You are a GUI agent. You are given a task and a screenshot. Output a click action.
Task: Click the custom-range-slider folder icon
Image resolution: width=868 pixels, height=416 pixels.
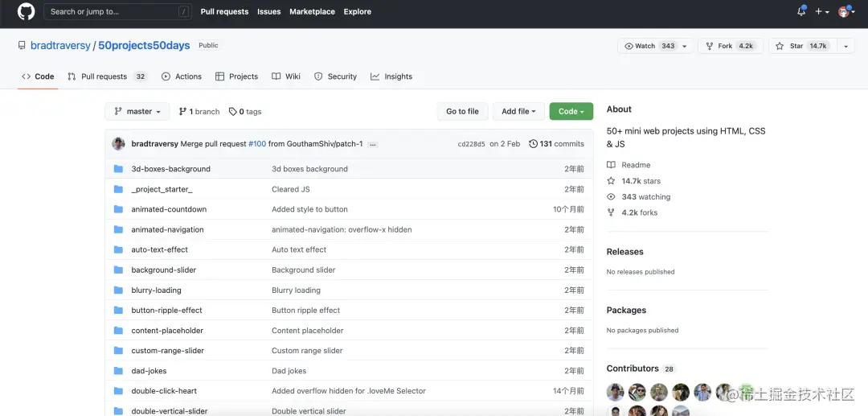point(118,351)
